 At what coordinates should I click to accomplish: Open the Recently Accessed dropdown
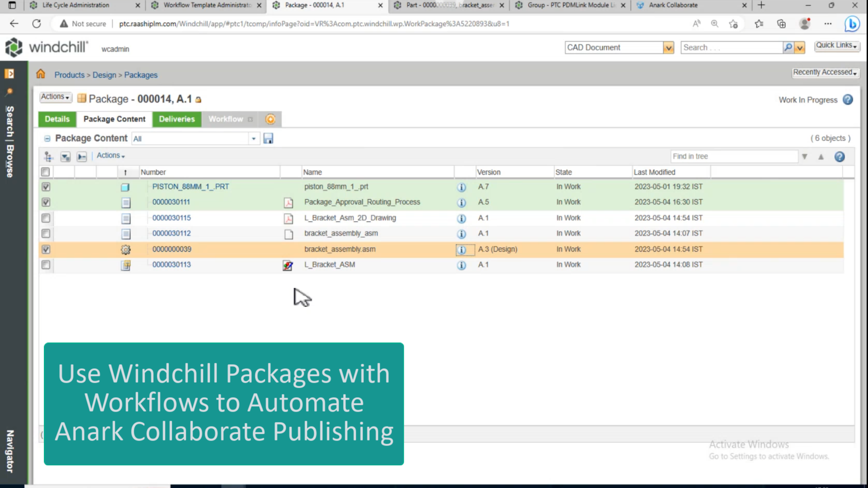[826, 72]
